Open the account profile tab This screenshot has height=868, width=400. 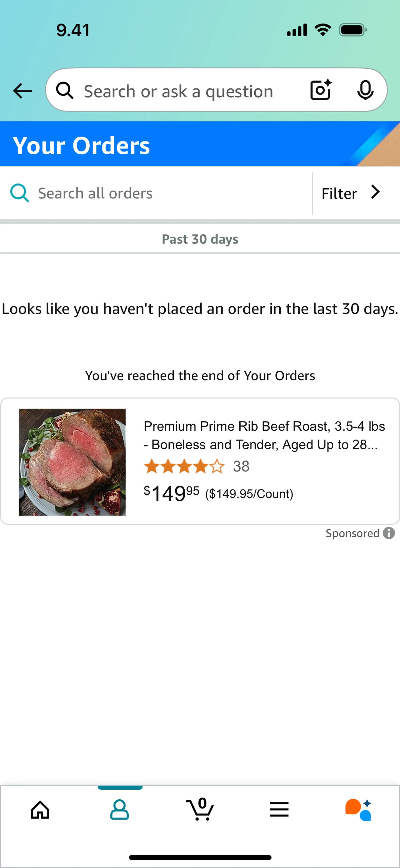[120, 810]
